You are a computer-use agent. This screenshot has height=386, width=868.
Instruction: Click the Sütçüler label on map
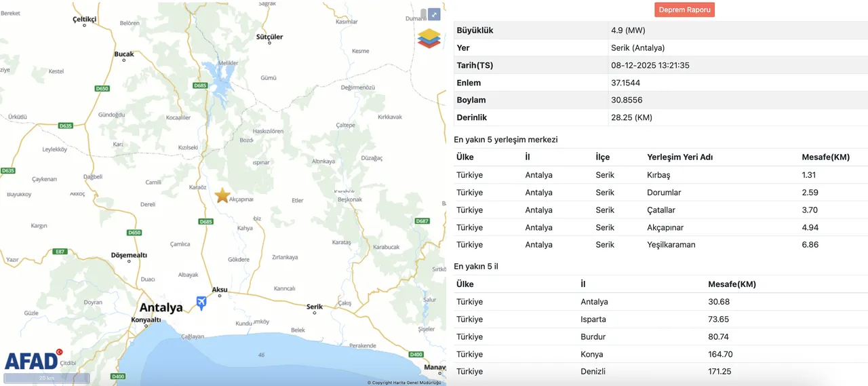[x=269, y=37]
